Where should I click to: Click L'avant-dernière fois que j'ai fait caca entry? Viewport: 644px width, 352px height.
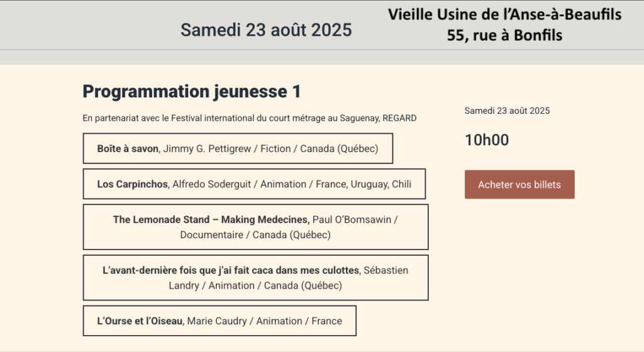255,278
